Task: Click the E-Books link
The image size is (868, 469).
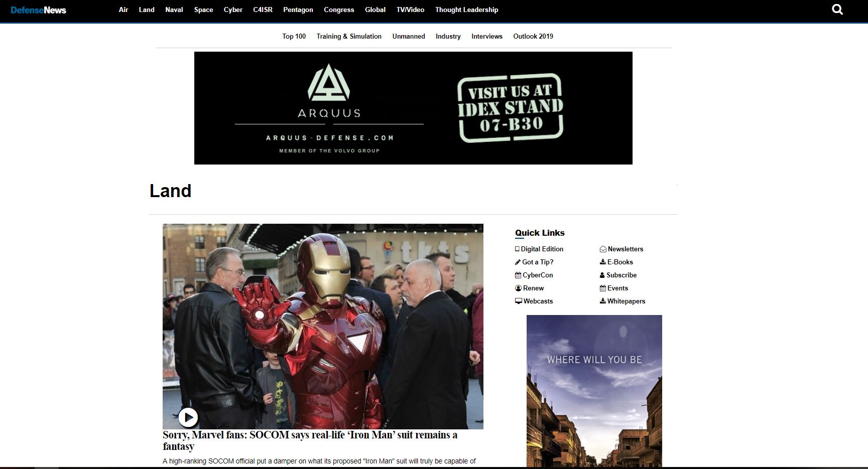Action: pyautogui.click(x=620, y=262)
